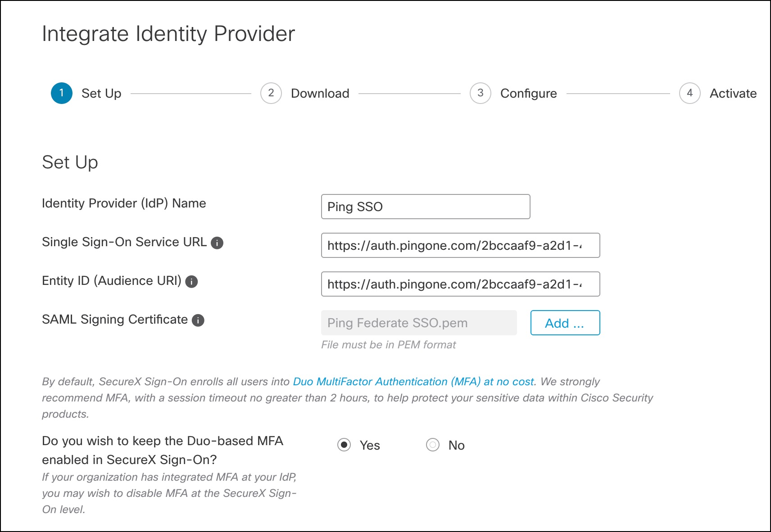Screen dimensions: 771x532
Task: Click the info icon beside Entity ID (Audience URI)
Action: 192,282
